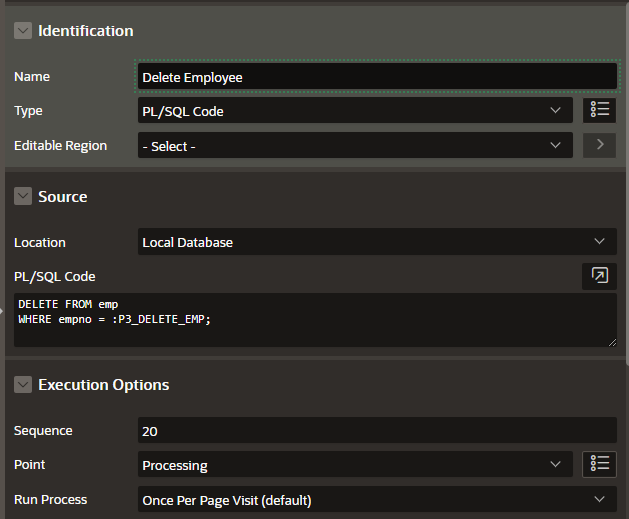Grab the resize handle of code textarea
The image size is (629, 519).
coord(612,342)
